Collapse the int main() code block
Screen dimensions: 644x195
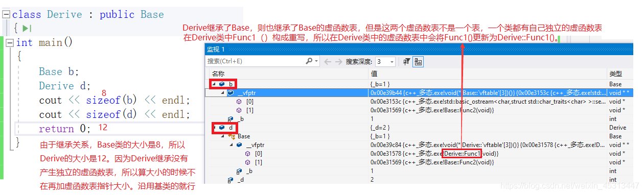pyautogui.click(x=9, y=43)
